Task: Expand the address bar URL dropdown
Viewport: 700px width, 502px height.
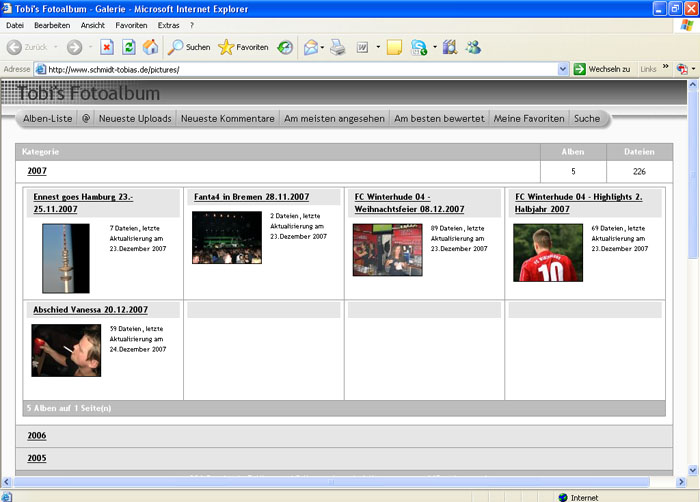Action: pos(562,69)
